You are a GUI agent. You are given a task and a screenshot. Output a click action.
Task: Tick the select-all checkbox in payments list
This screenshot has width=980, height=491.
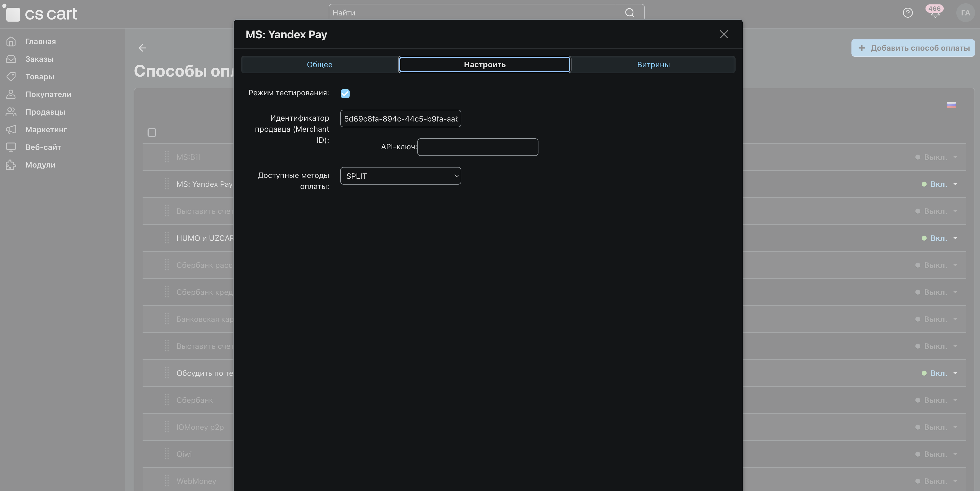coord(152,133)
